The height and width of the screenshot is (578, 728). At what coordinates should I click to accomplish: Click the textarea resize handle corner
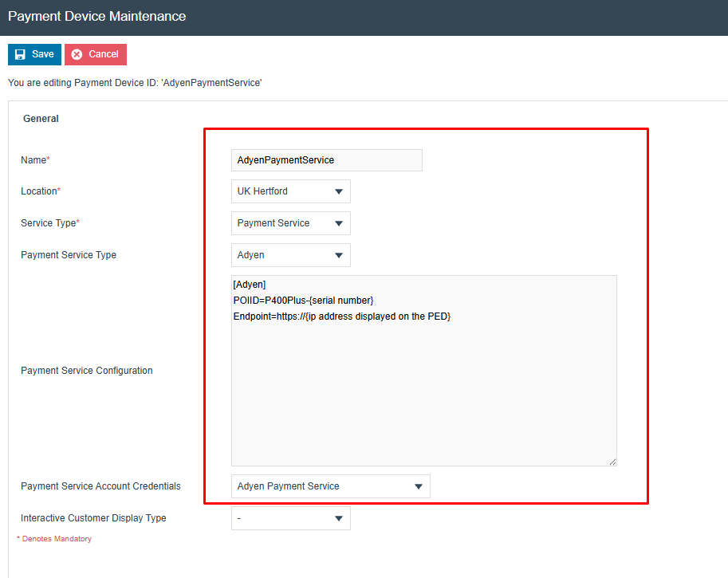(612, 462)
